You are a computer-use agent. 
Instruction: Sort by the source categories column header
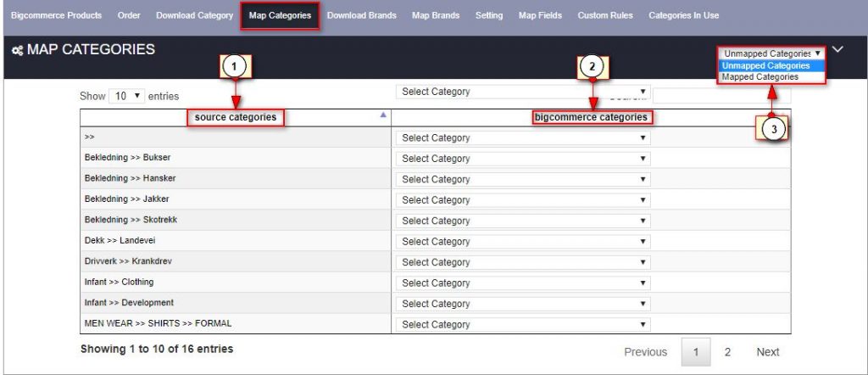236,117
